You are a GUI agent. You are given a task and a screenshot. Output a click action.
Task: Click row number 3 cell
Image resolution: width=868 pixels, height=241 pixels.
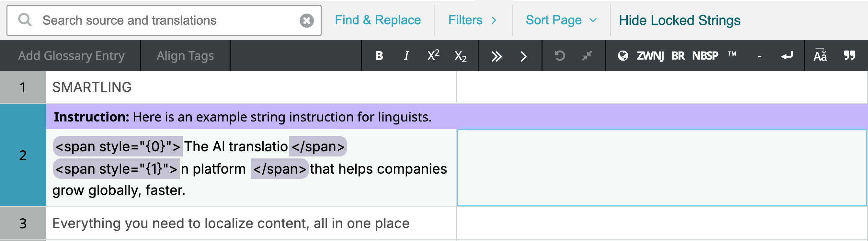click(x=23, y=223)
